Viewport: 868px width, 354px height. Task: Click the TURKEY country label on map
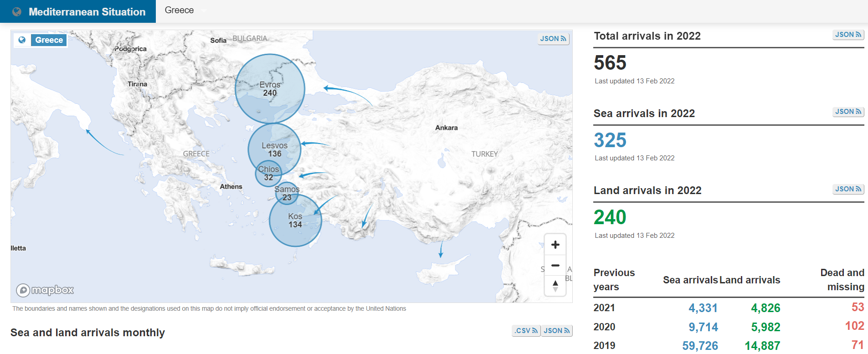484,154
